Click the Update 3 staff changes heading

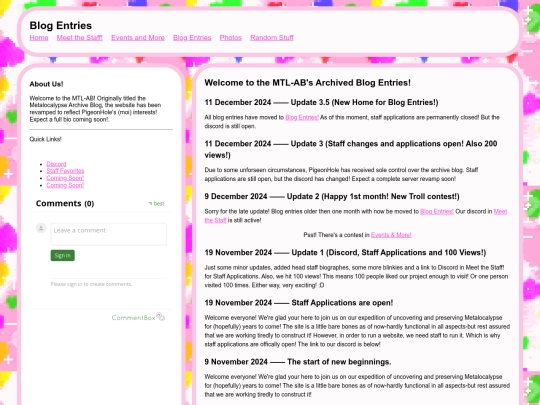pyautogui.click(x=351, y=149)
